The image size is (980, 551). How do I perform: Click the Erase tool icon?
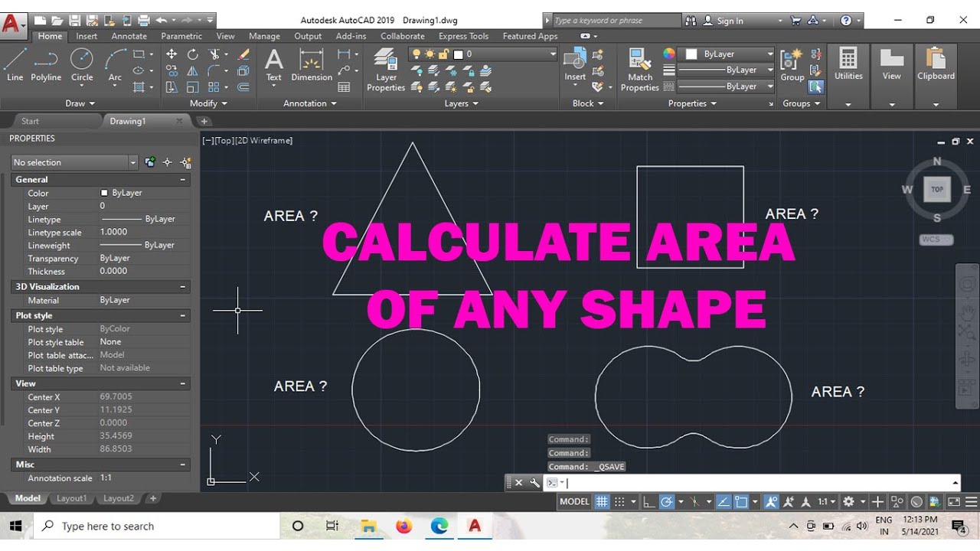click(x=243, y=54)
